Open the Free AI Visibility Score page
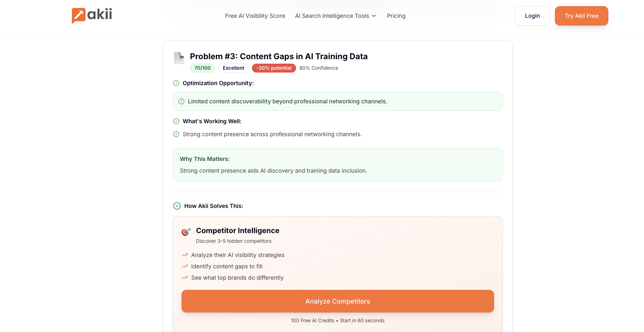The width and height of the screenshot is (644, 332). click(255, 16)
